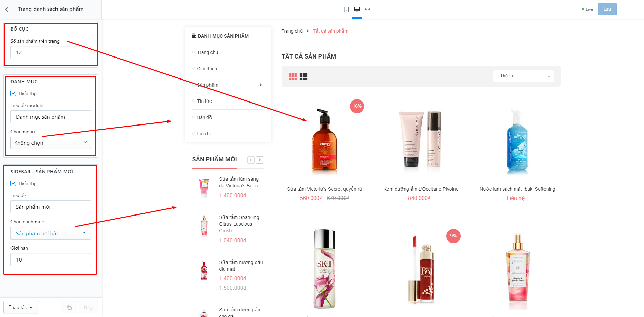Open the 'Chọn danh mục' dropdown
This screenshot has height=317, width=644.
(51, 233)
